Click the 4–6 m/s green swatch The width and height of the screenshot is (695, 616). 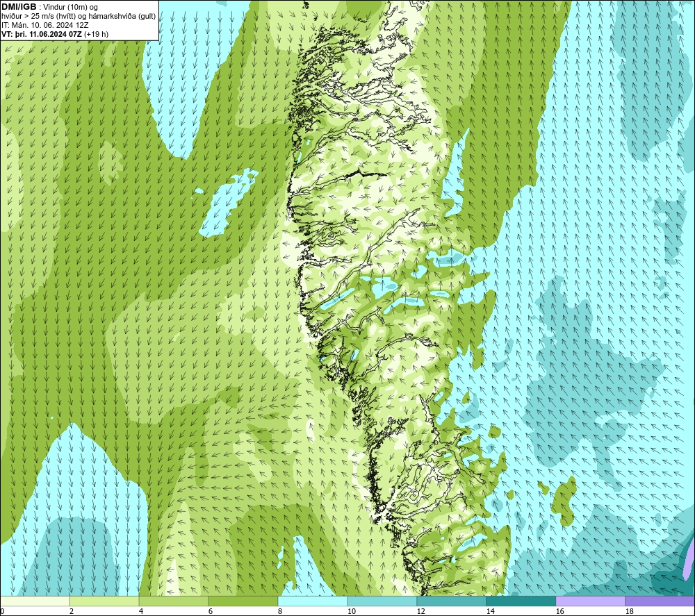tap(174, 601)
